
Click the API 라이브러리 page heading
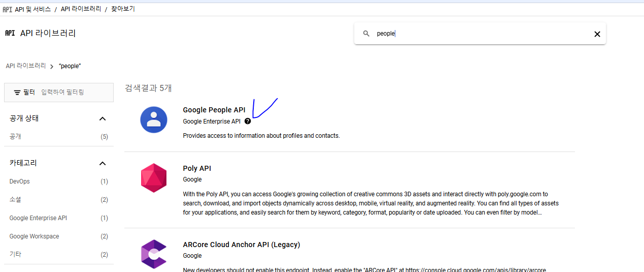48,33
